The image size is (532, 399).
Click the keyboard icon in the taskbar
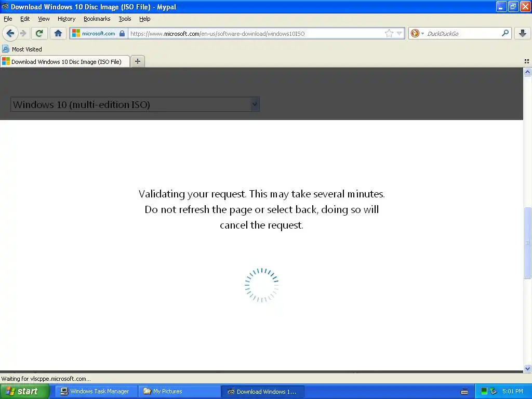tap(464, 392)
